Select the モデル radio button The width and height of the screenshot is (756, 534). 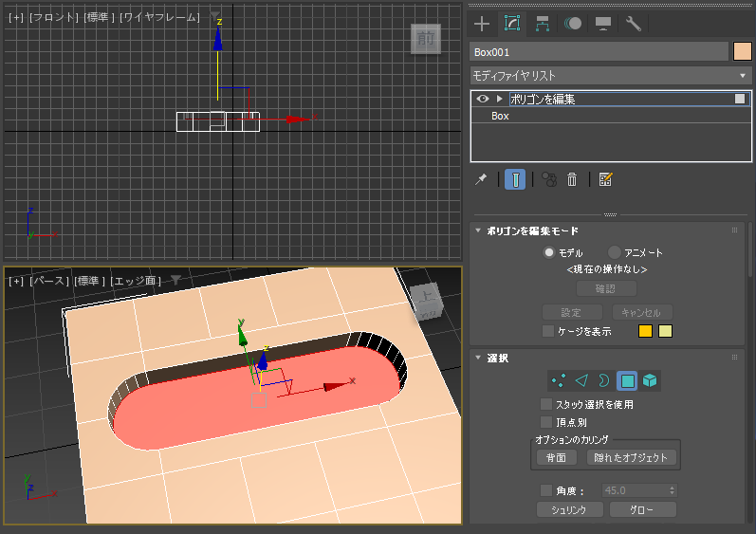pos(548,252)
